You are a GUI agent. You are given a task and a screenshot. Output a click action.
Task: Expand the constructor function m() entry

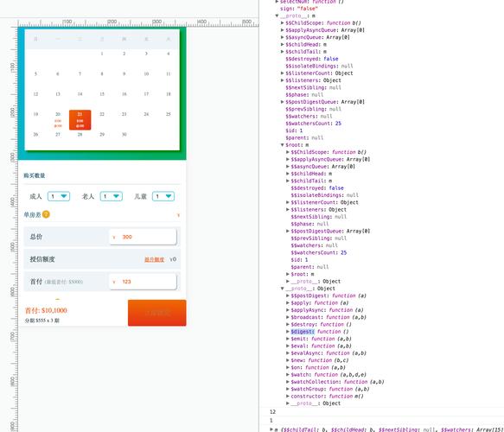[288, 396]
